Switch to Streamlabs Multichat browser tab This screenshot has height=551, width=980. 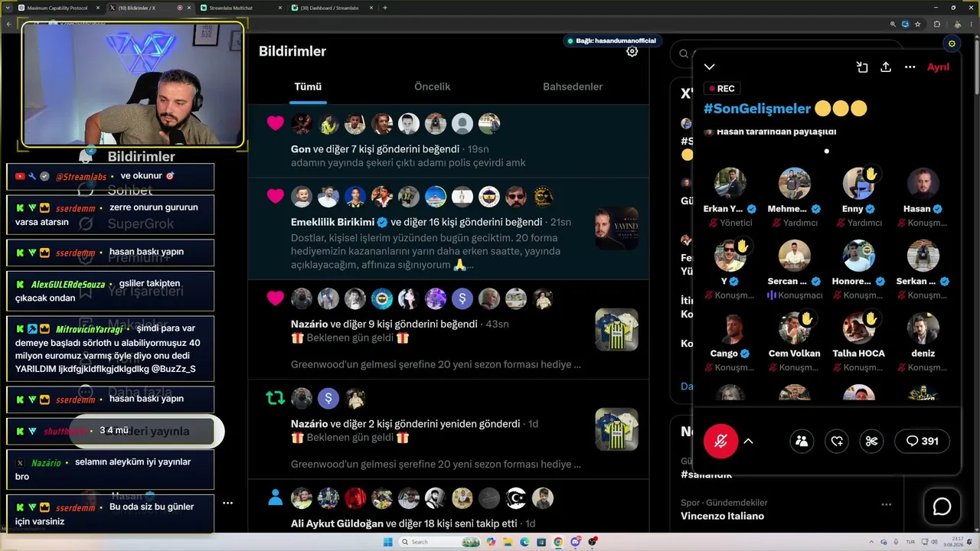(240, 8)
